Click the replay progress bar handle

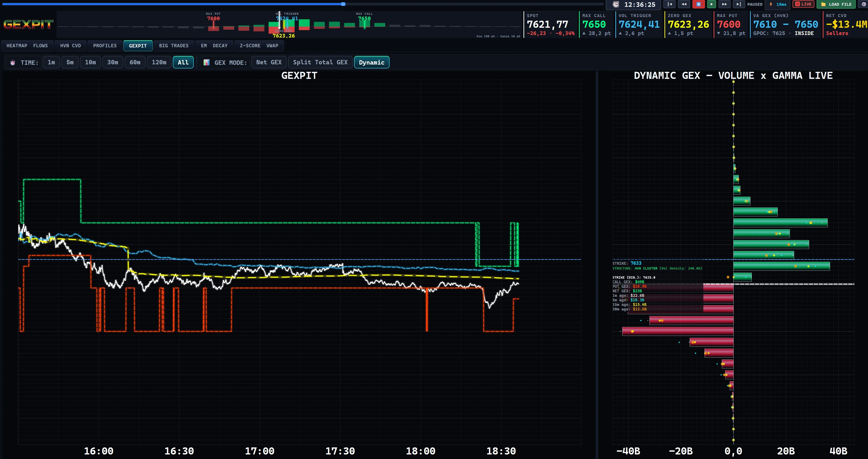(343, 4)
